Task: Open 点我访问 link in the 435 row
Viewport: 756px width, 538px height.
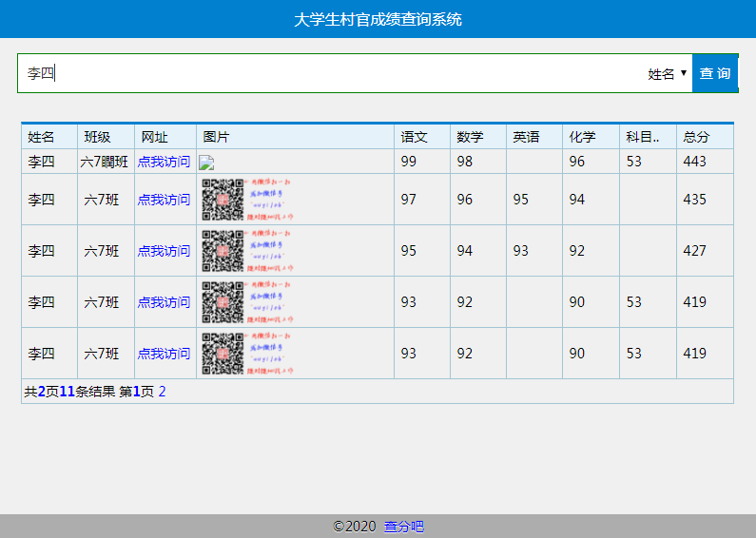Action: [164, 200]
